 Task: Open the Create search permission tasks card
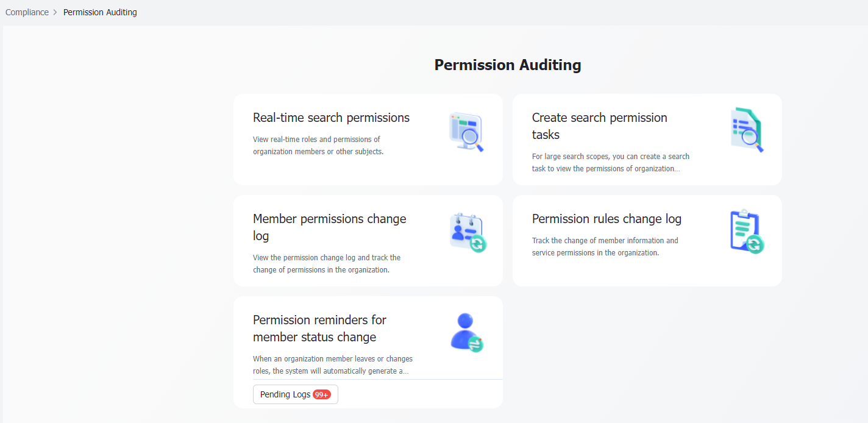647,139
